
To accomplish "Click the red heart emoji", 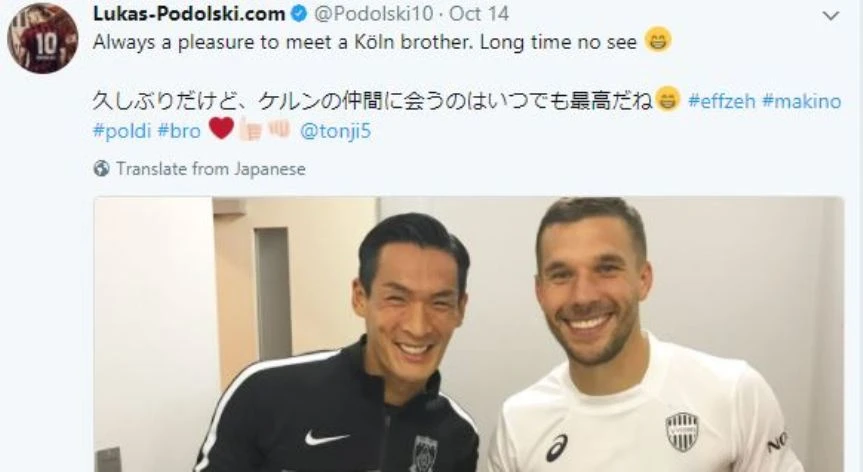I will [221, 128].
